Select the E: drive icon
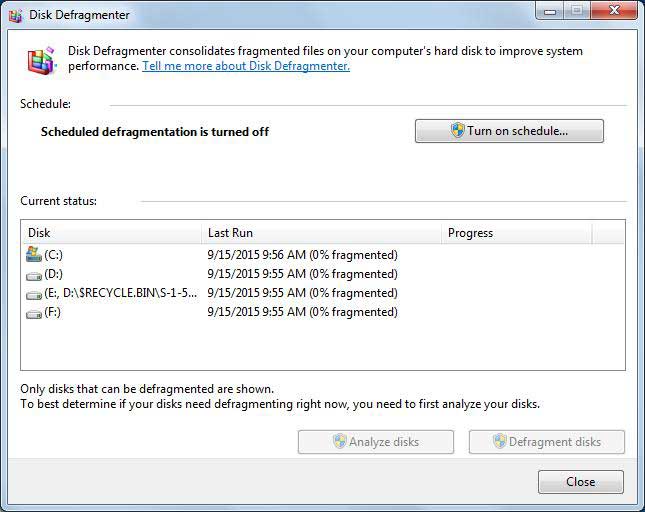 coord(34,294)
